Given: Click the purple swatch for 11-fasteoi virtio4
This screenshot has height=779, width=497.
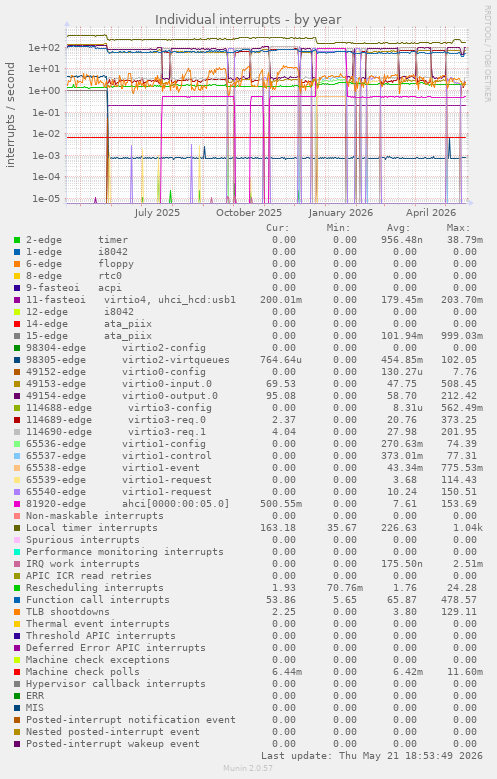Looking at the screenshot, I should 17,300.
